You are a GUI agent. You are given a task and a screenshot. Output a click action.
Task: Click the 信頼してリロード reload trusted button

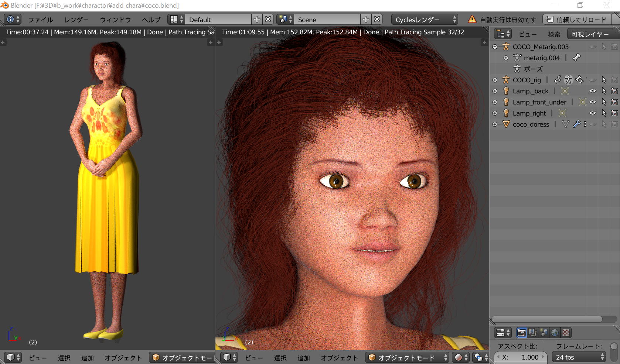[x=577, y=20]
